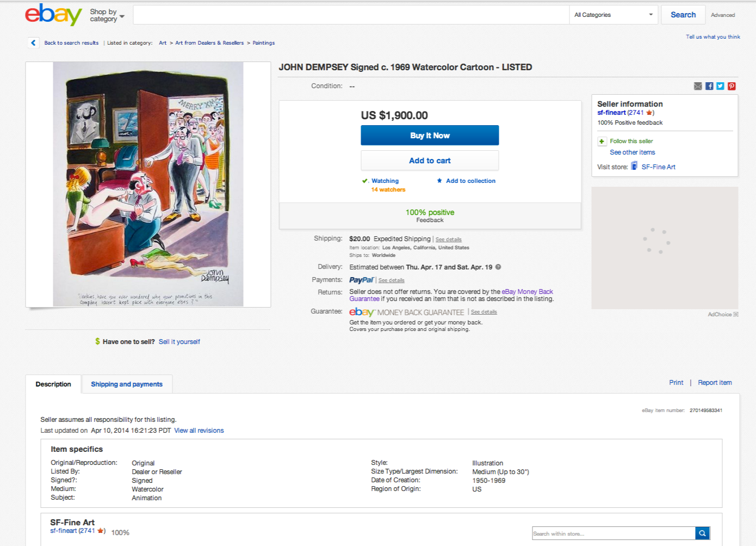Screen dimensions: 756x546
Task: Open the cartoon painting thumbnail image
Action: pos(148,184)
